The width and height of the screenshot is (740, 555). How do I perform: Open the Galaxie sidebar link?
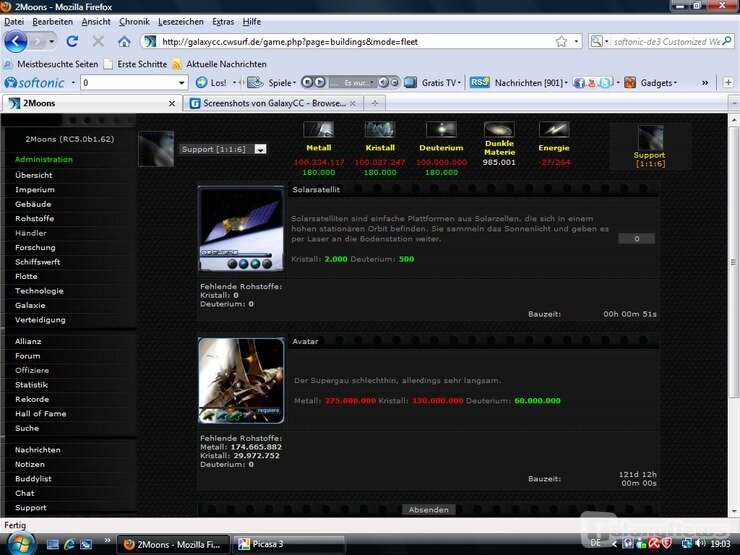30,305
